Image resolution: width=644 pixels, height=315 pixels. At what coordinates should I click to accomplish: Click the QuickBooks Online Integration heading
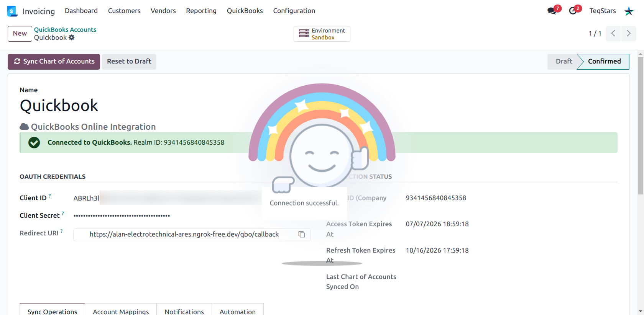(93, 127)
